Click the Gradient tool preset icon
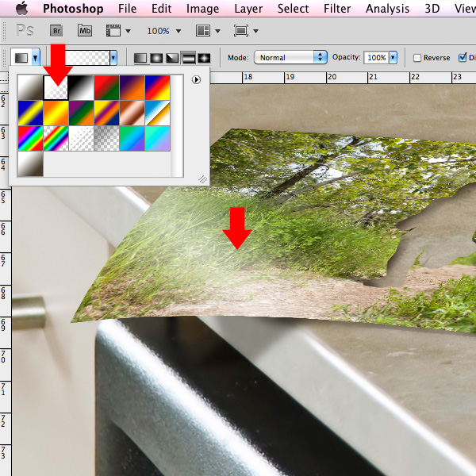This screenshot has height=476, width=476. pos(21,58)
